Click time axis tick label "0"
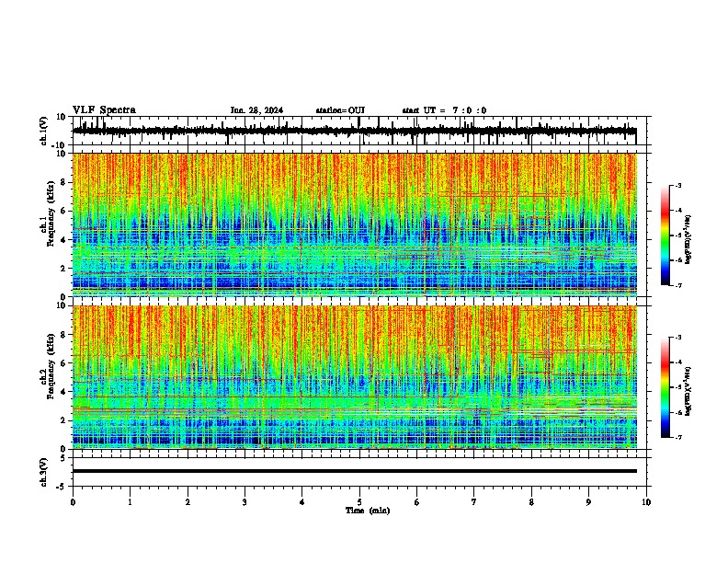The image size is (728, 563). pos(73,502)
